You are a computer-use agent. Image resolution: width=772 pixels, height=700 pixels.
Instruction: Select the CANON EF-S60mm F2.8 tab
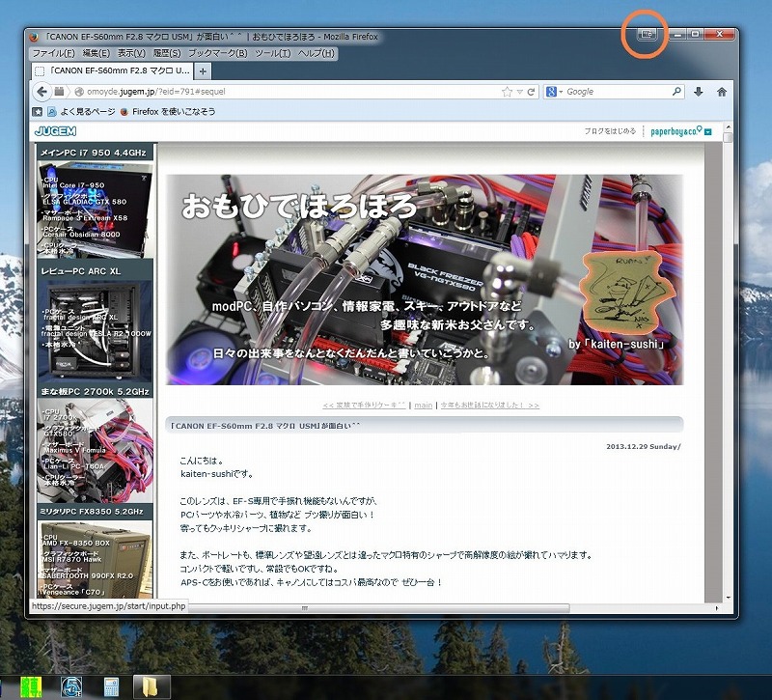pos(113,70)
